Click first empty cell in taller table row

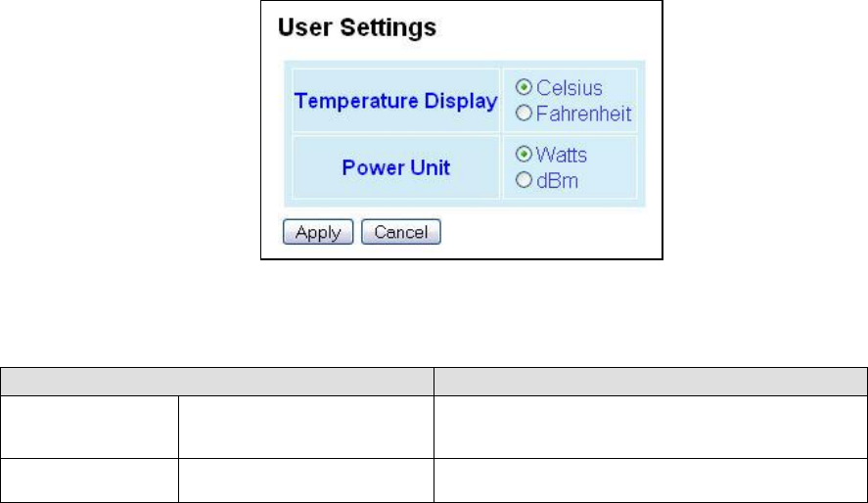tap(89, 427)
